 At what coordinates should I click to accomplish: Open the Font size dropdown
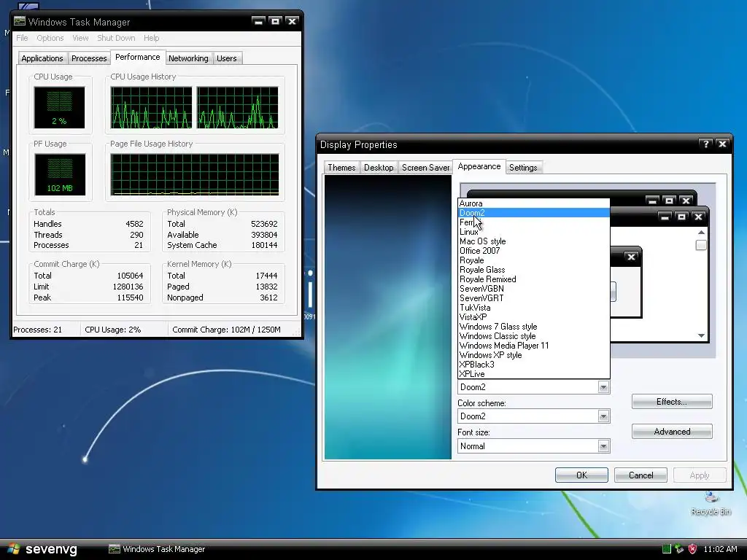click(603, 446)
